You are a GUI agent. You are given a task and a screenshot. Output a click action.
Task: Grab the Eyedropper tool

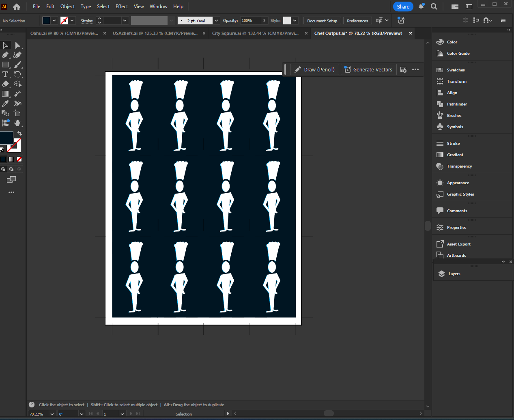pyautogui.click(x=6, y=103)
